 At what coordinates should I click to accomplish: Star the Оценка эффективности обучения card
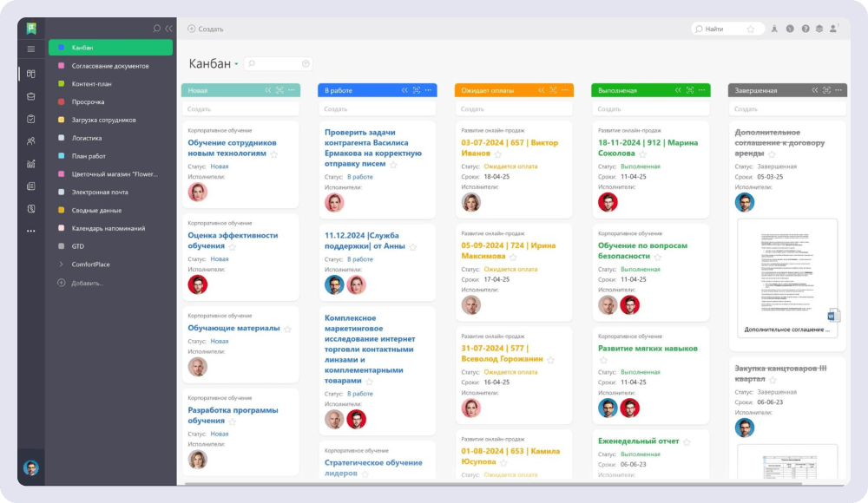coord(233,247)
